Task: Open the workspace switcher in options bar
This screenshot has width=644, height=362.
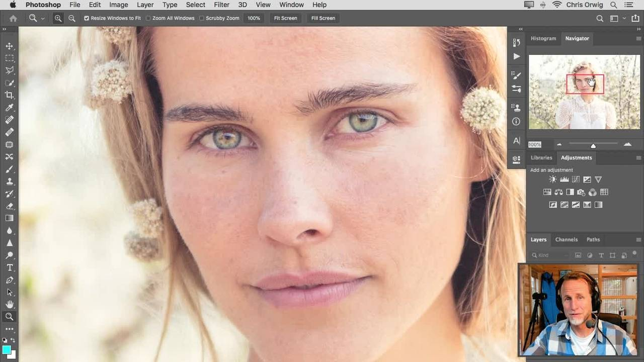Action: tap(614, 19)
